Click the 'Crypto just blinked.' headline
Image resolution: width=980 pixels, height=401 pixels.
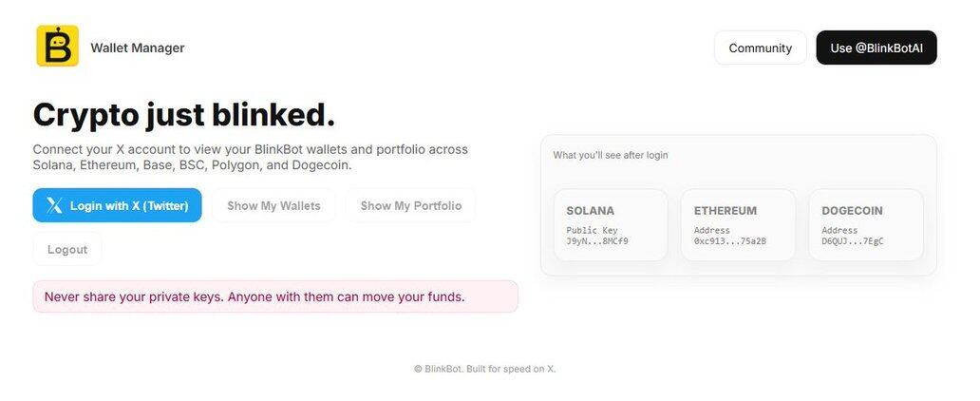click(x=184, y=115)
